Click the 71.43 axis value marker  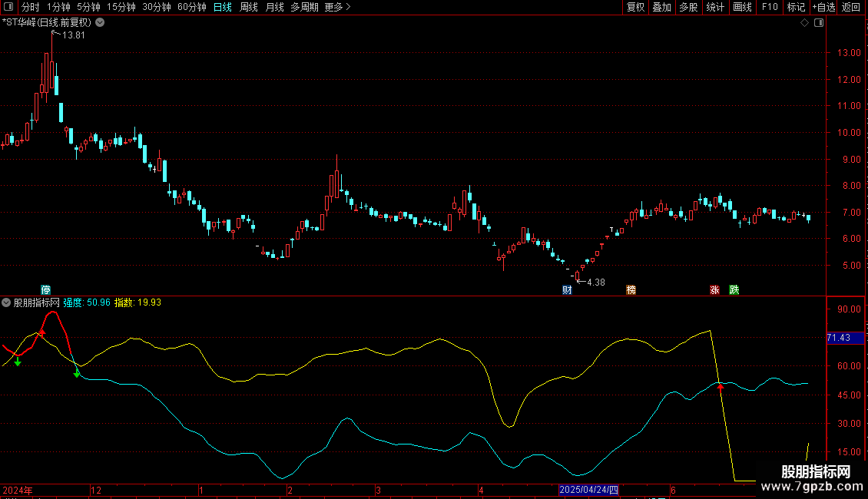pos(845,338)
